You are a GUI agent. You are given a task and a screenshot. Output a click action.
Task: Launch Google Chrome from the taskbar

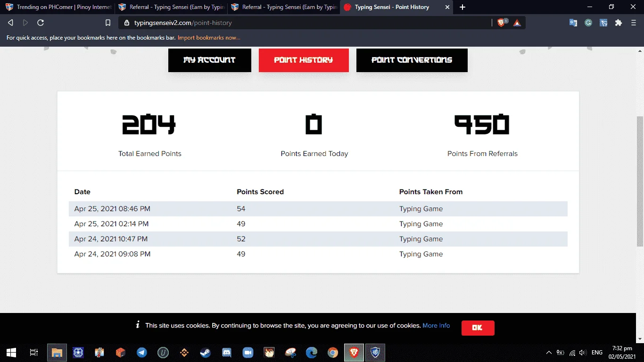[333, 352]
